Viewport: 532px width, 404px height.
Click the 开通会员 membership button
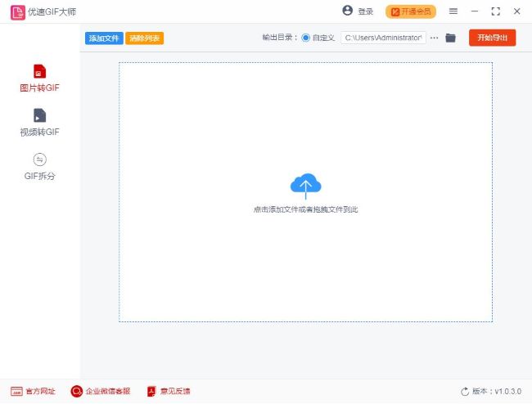(x=411, y=11)
